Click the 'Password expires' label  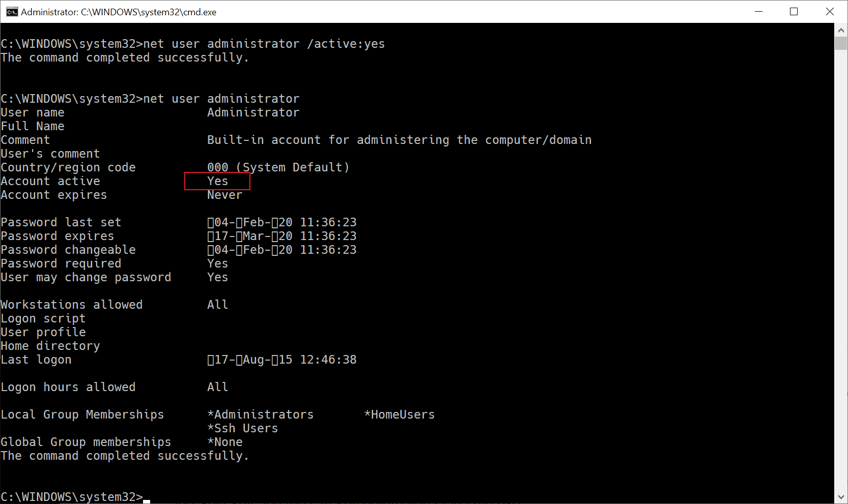[58, 236]
